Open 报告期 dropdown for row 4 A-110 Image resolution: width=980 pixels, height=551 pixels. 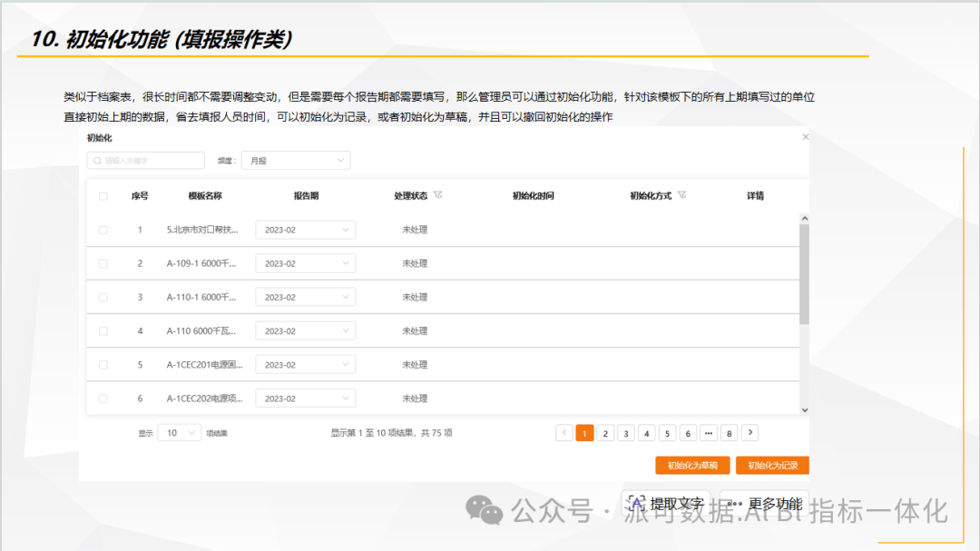306,330
